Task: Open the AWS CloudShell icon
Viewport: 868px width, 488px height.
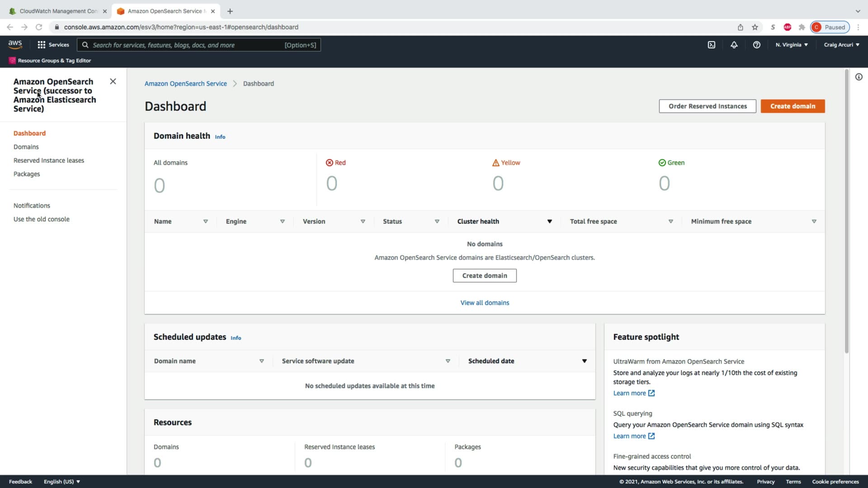Action: (x=712, y=45)
